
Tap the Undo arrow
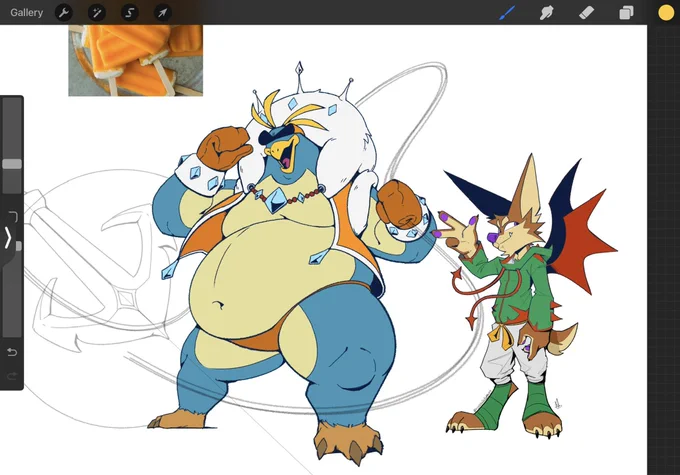tap(12, 352)
